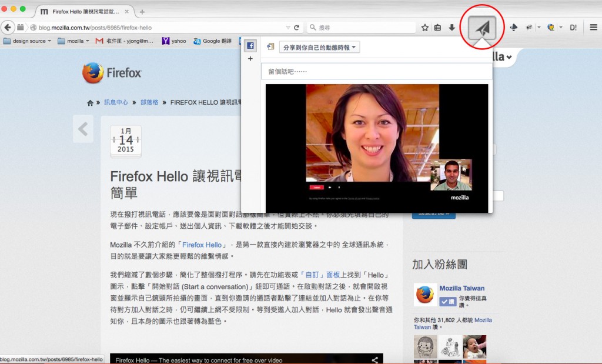602x364 pixels.
Task: Click the share icon on the video
Action: click(374, 360)
